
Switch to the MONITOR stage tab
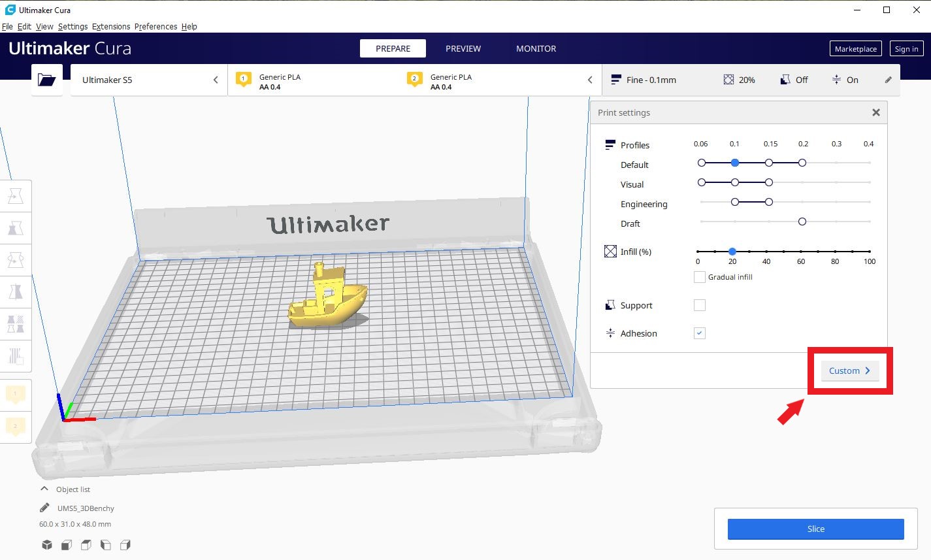click(x=536, y=48)
